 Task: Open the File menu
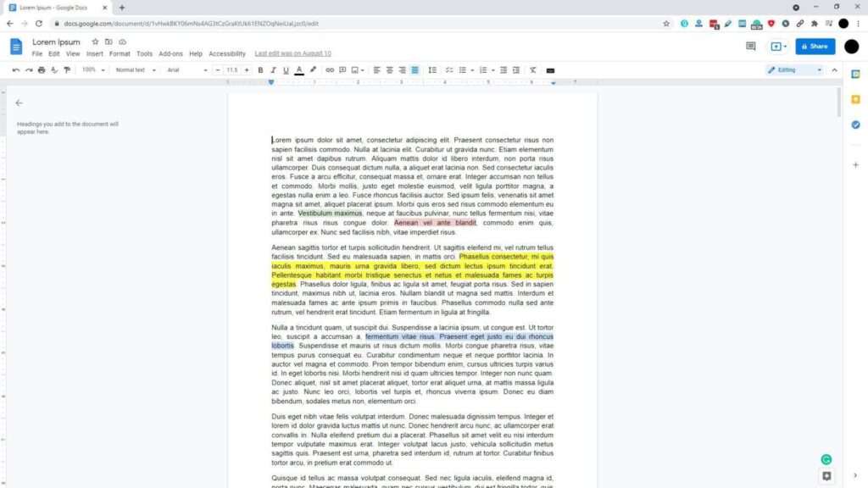(37, 53)
